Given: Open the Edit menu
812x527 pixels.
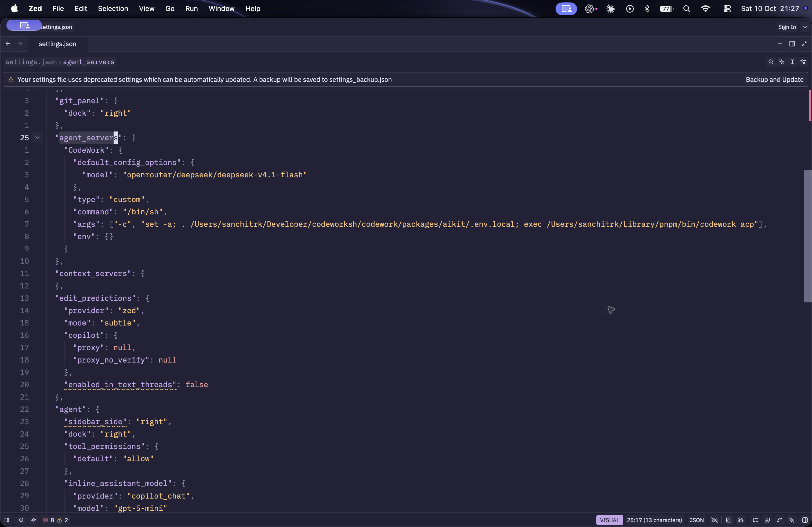Looking at the screenshot, I should point(81,9).
